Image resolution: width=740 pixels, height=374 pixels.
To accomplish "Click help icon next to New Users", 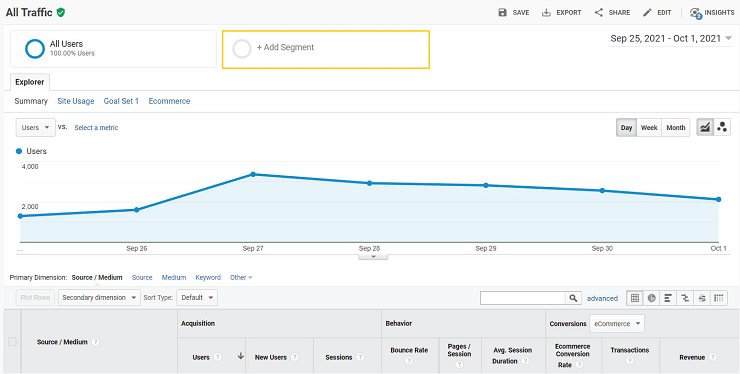I will 294,357.
